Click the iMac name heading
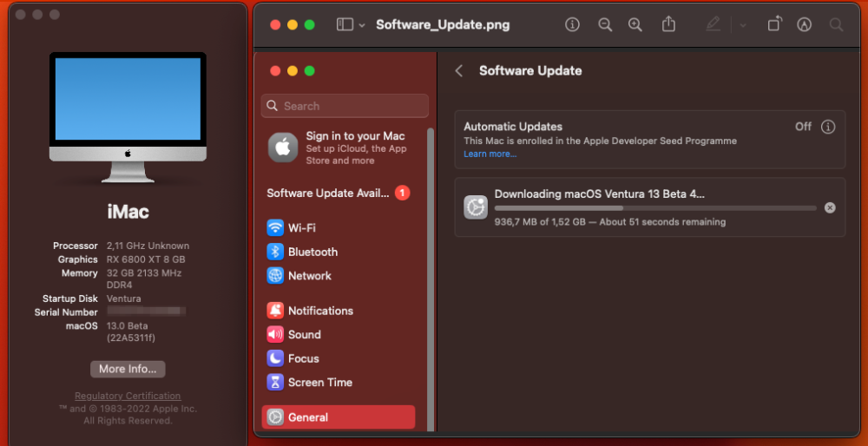 (128, 212)
